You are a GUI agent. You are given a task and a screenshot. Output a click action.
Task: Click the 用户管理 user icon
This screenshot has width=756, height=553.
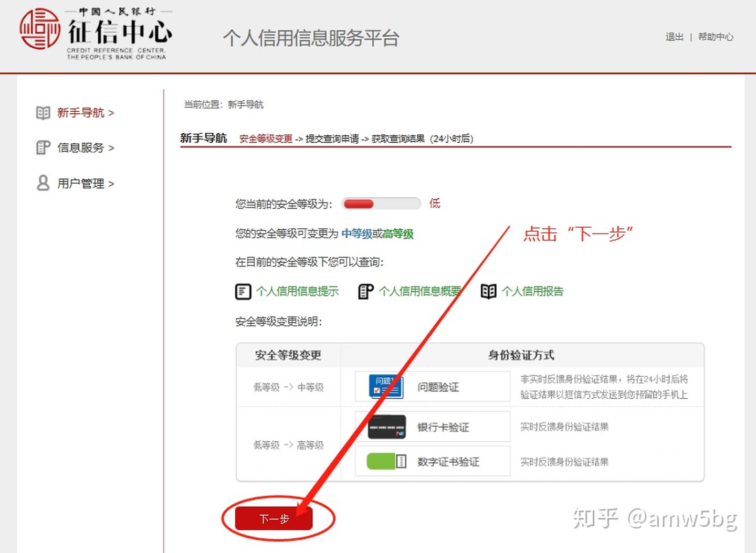click(x=42, y=183)
